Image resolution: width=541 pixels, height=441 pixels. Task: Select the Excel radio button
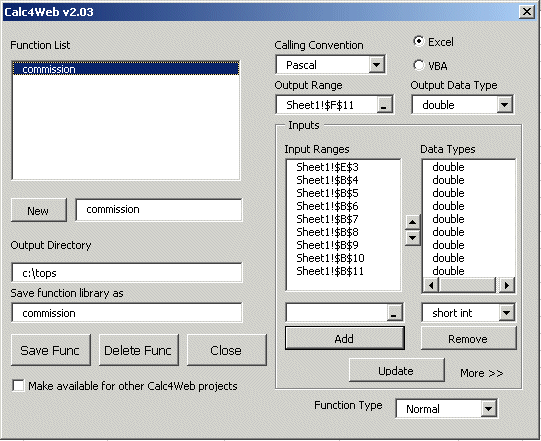tap(419, 42)
